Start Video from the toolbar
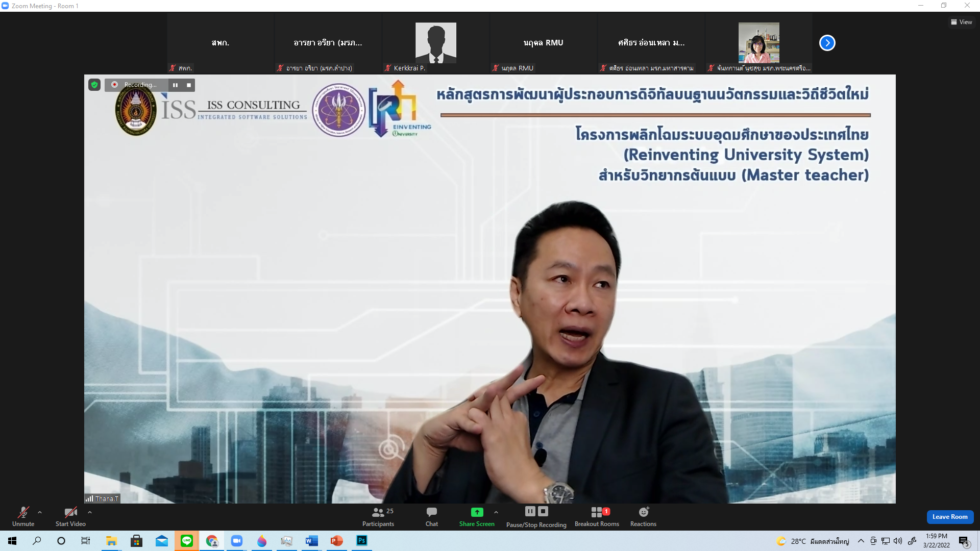 [x=70, y=516]
